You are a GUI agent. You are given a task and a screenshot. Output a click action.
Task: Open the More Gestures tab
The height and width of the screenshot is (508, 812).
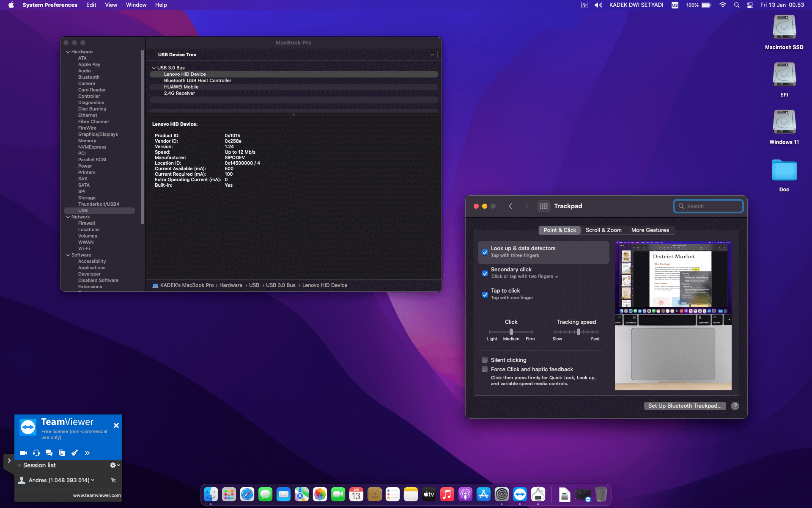coord(650,230)
